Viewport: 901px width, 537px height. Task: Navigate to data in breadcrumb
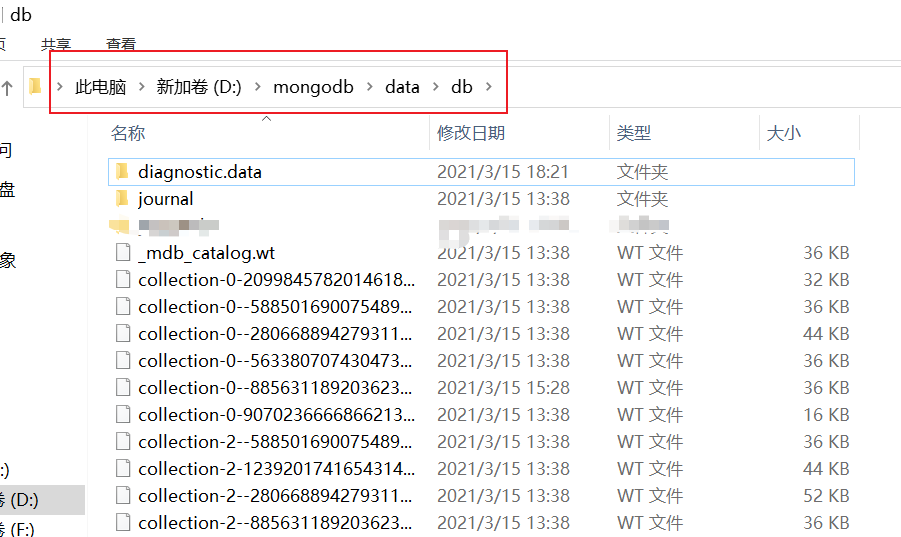tap(402, 87)
